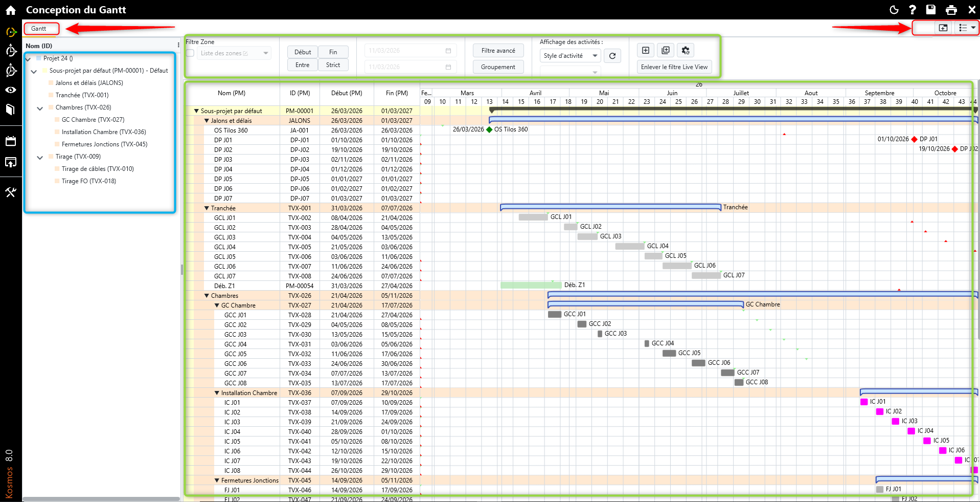The width and height of the screenshot is (980, 502).
Task: Collapse the Chambres (TVX-026) tree node
Action: point(40,108)
